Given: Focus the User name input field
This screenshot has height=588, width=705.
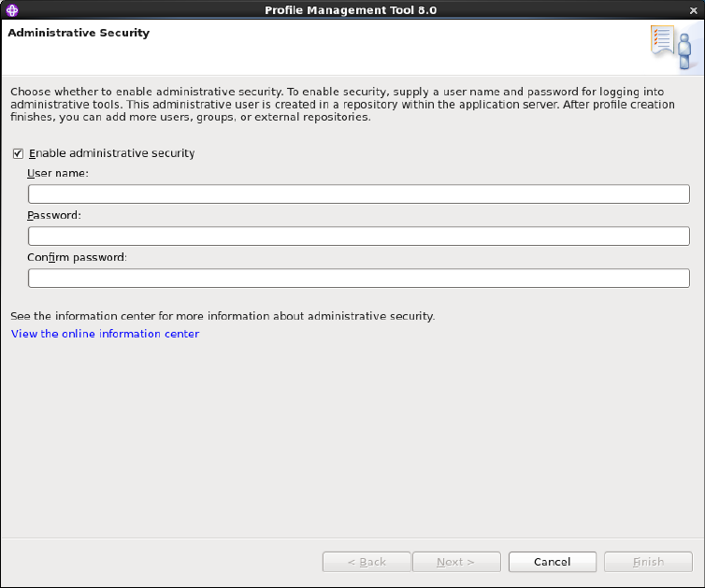Looking at the screenshot, I should point(359,194).
